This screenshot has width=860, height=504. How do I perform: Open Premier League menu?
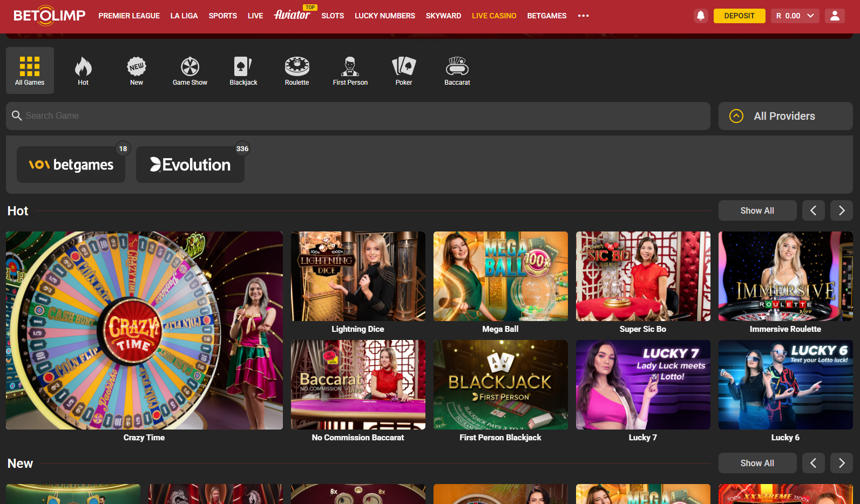(x=129, y=16)
